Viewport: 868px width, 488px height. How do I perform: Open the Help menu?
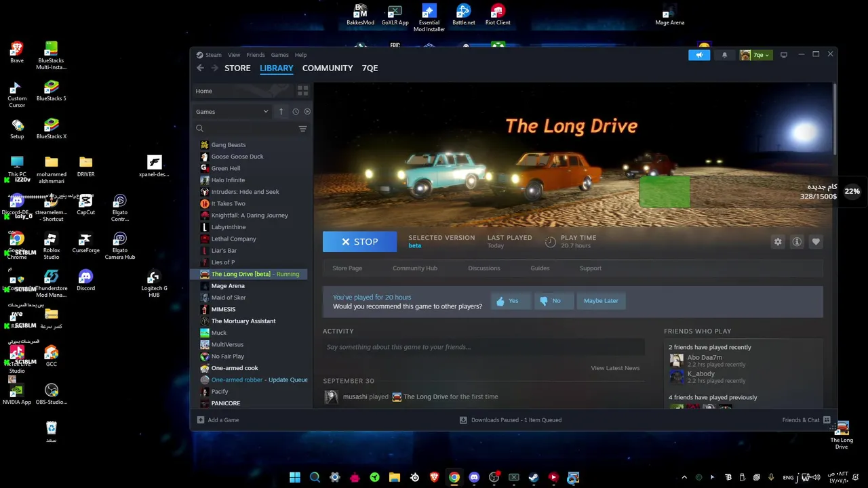(x=300, y=55)
